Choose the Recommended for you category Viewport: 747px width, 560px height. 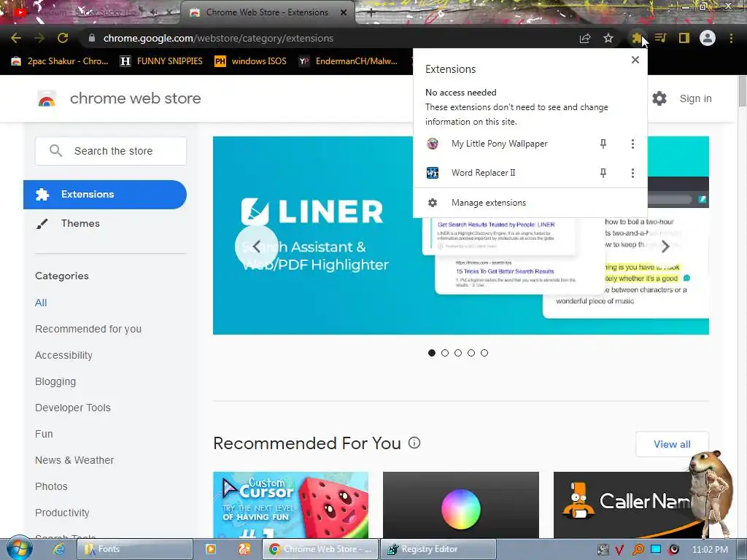pyautogui.click(x=88, y=329)
